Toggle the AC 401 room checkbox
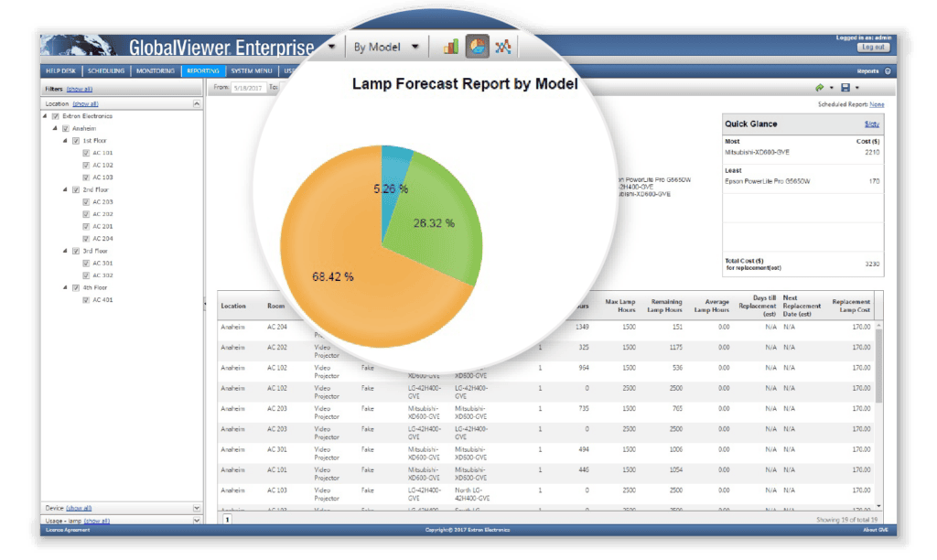 (86, 300)
